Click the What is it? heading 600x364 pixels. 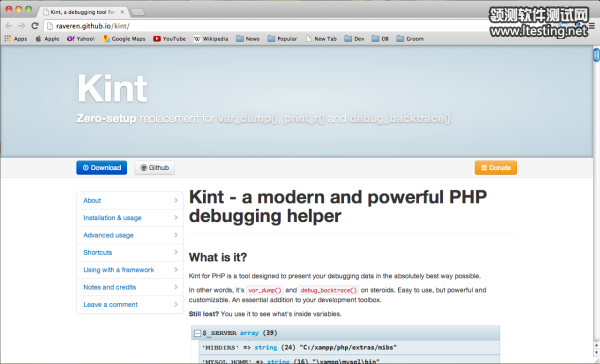point(218,257)
